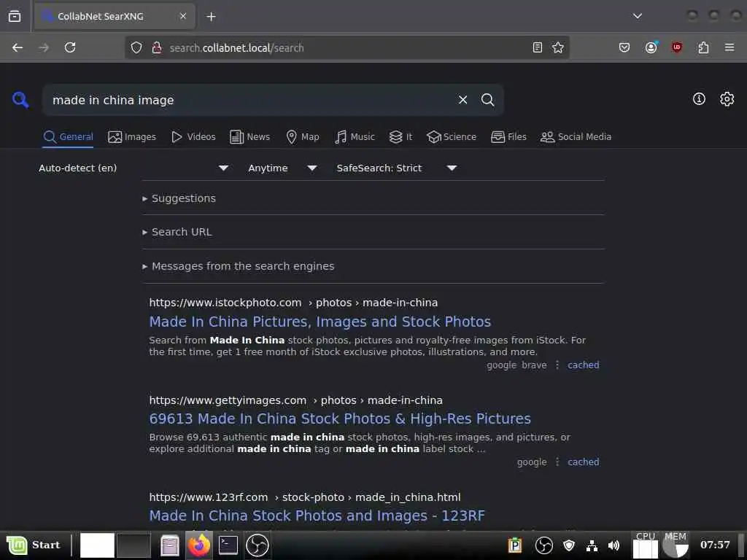747x560 pixels.
Task: Switch to the Videos category tab
Action: point(193,137)
